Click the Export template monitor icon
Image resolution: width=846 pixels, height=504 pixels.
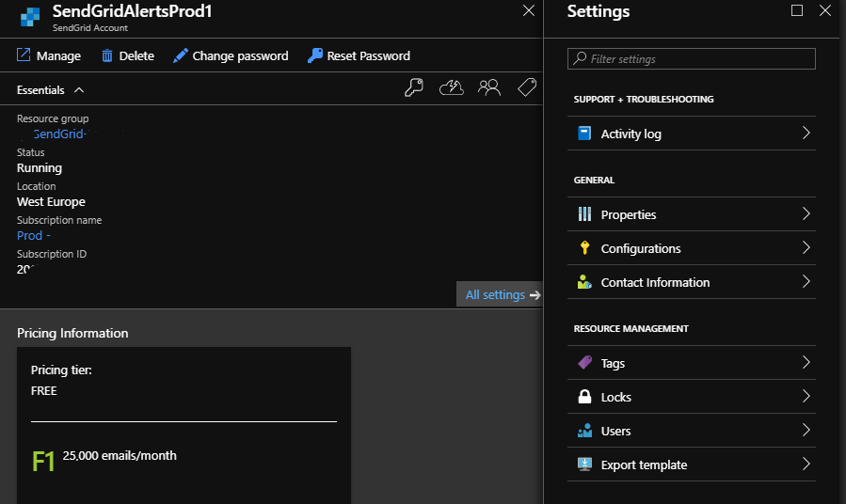584,465
